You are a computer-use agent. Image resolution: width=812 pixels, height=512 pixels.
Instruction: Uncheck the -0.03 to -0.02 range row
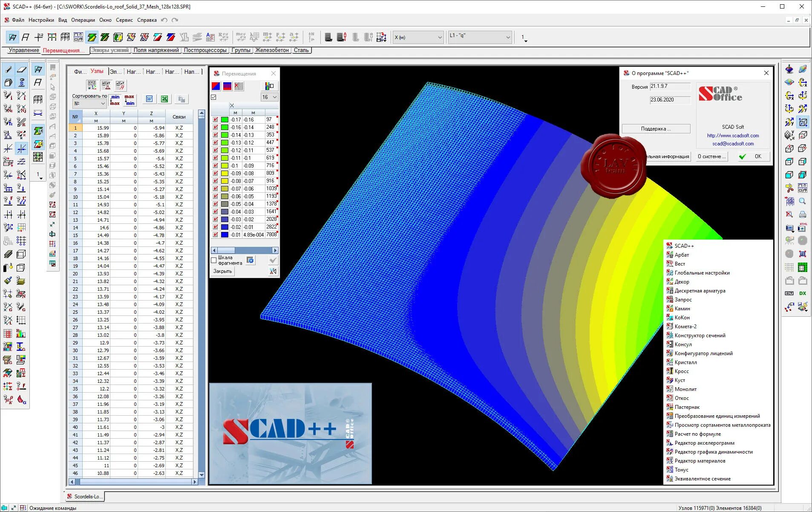pyautogui.click(x=216, y=220)
